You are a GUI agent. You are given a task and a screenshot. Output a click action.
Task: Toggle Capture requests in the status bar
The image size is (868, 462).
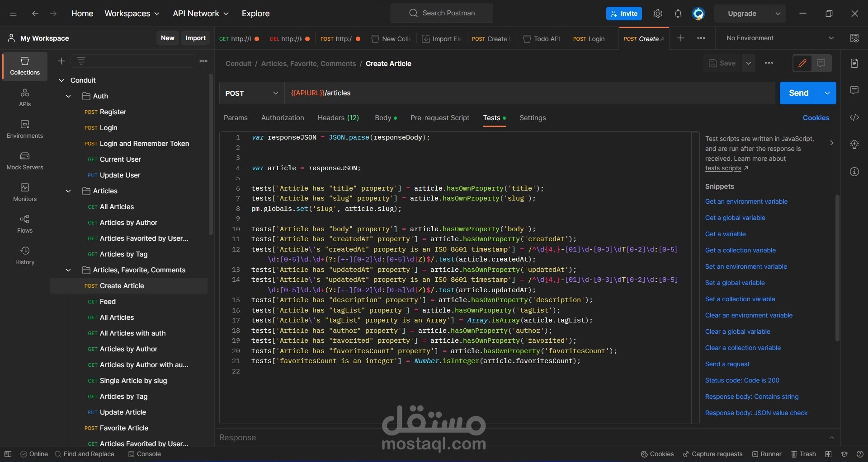(712, 454)
